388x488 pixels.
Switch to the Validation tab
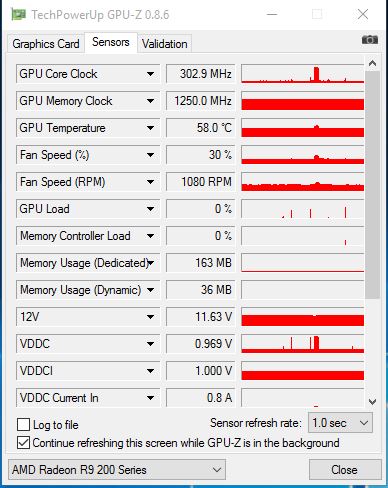[164, 44]
